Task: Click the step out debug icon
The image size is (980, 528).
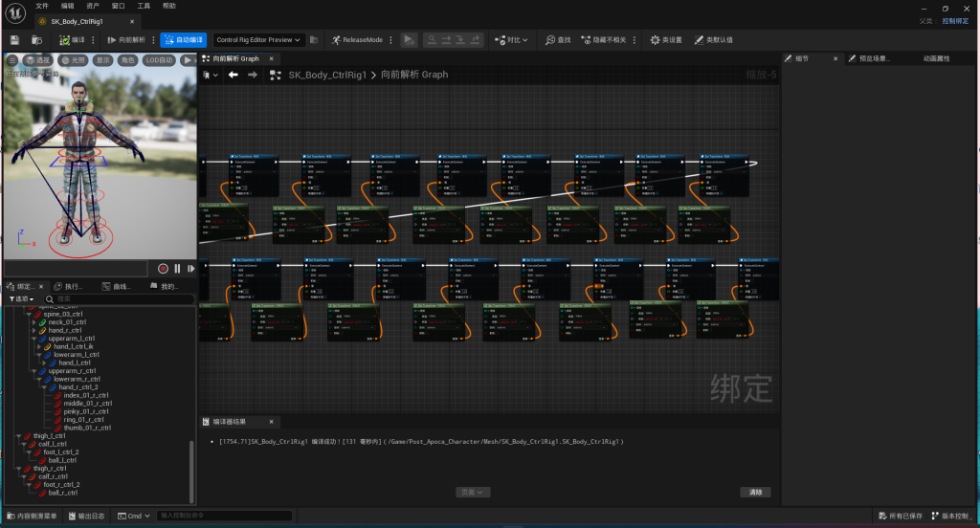Action: (476, 40)
